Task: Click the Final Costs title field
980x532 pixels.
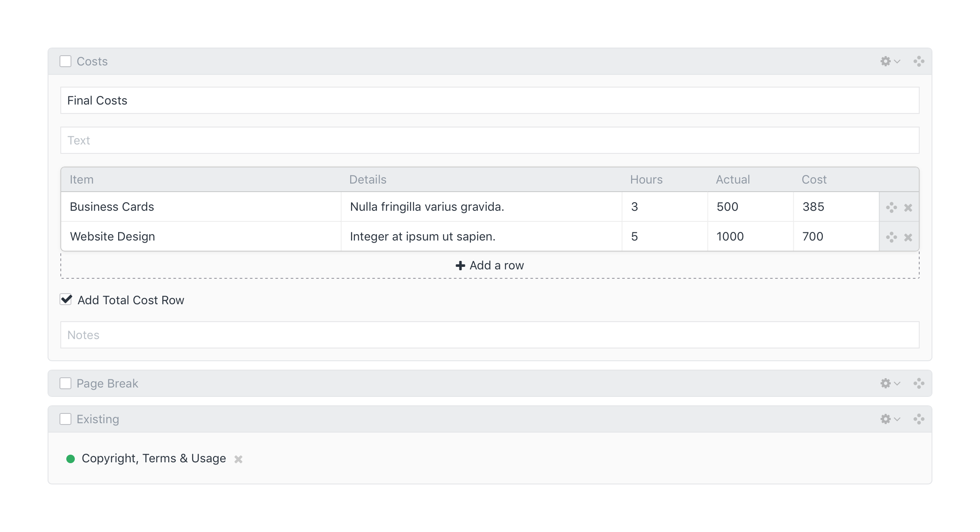Action: tap(490, 100)
